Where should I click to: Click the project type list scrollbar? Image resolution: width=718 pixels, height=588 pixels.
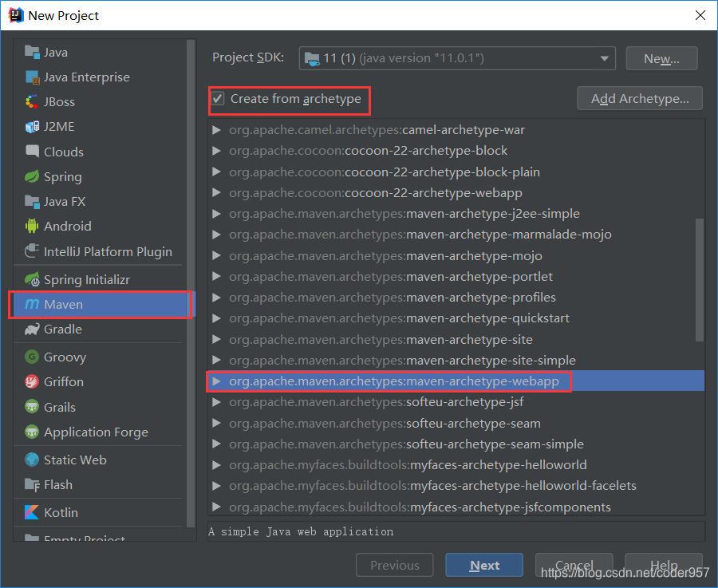coord(191,284)
